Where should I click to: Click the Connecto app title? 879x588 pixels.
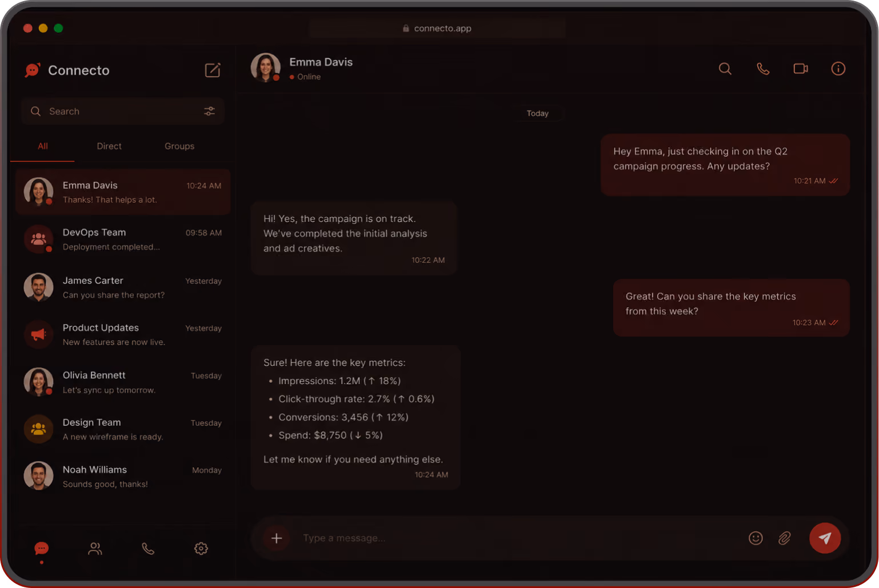(79, 70)
